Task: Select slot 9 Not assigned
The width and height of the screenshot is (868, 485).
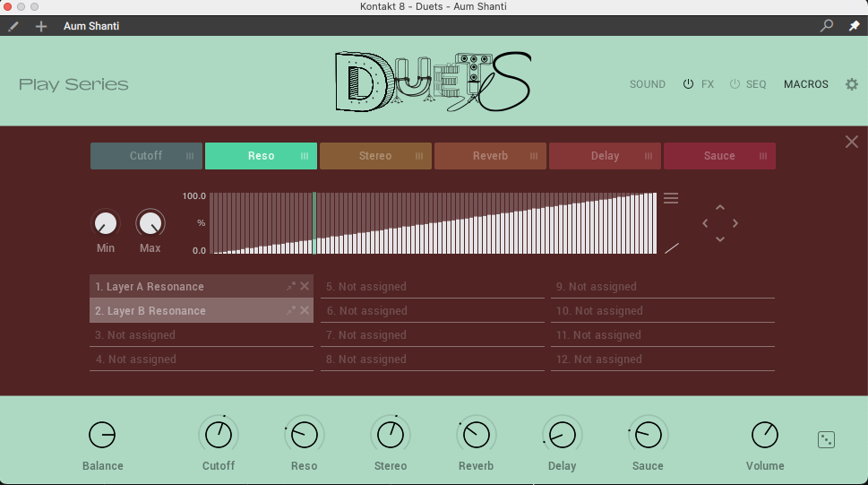Action: (x=663, y=287)
